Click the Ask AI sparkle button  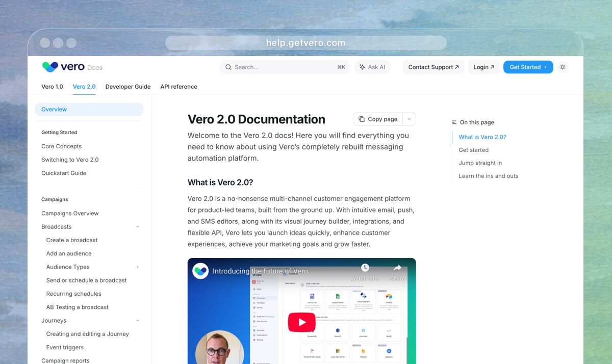click(372, 67)
